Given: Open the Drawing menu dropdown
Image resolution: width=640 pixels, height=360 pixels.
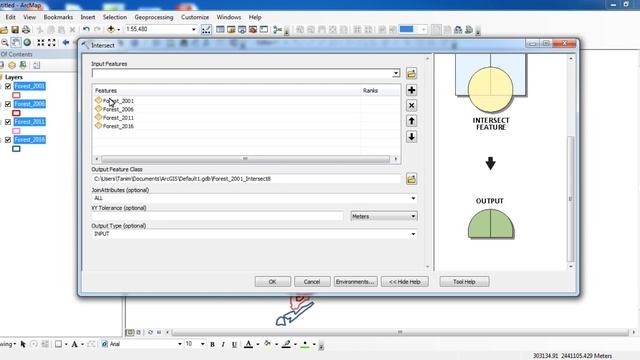Looking at the screenshot, I should [8, 344].
